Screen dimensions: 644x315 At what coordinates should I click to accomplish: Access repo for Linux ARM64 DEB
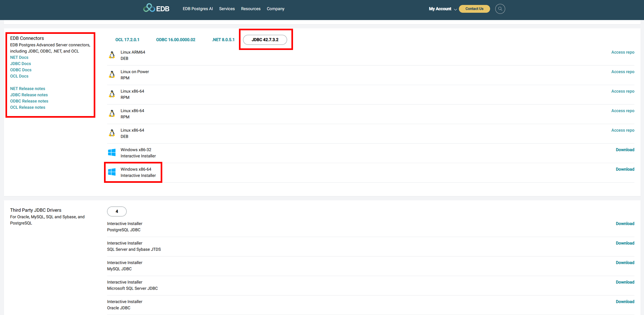[x=623, y=52]
